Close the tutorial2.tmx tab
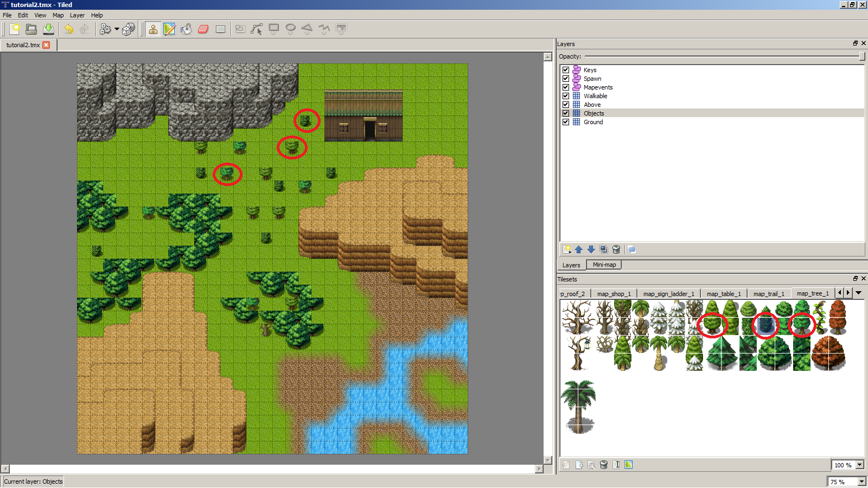Image resolution: width=868 pixels, height=488 pixels. (x=46, y=45)
